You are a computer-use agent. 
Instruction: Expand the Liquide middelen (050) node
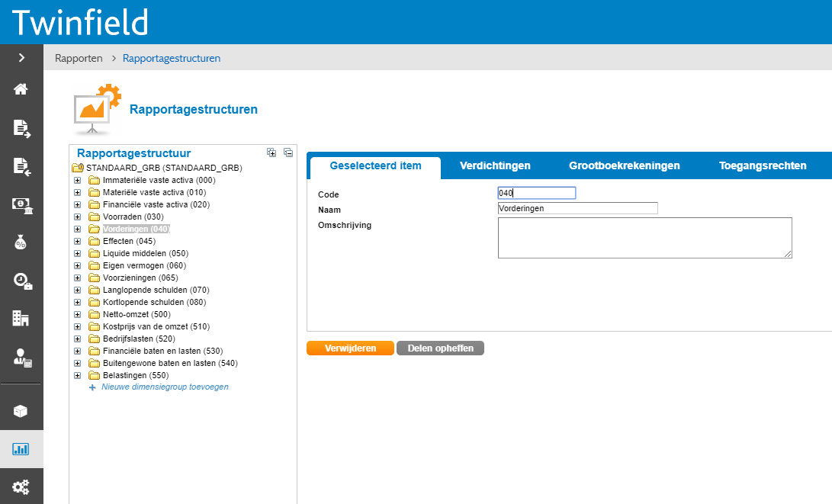(77, 254)
